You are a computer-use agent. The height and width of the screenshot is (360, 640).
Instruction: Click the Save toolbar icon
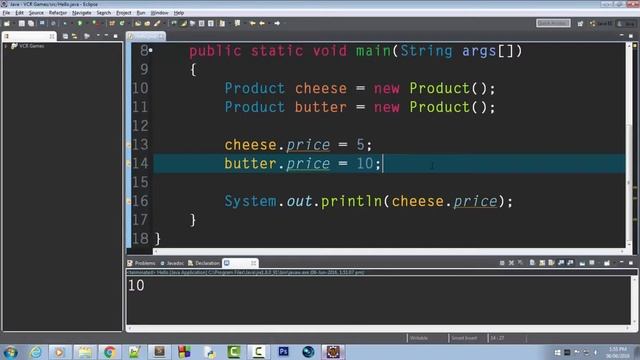coord(22,24)
